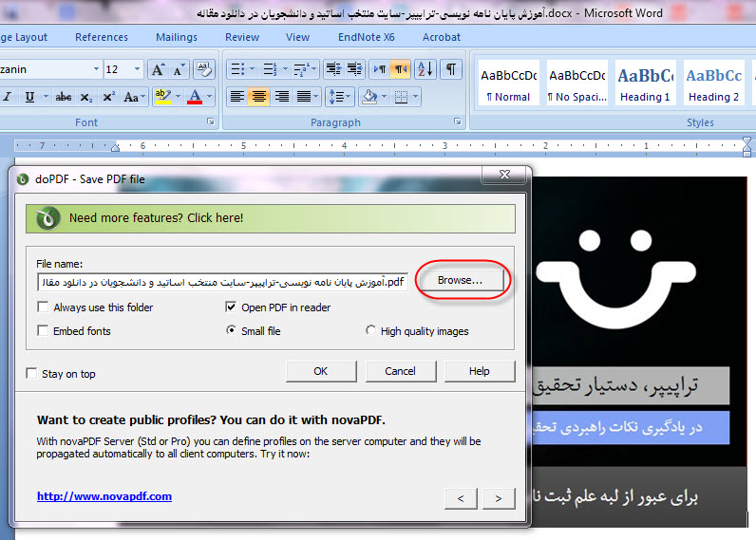Click the Increase Indent icon
Image resolution: width=756 pixels, height=540 pixels.
(x=353, y=69)
